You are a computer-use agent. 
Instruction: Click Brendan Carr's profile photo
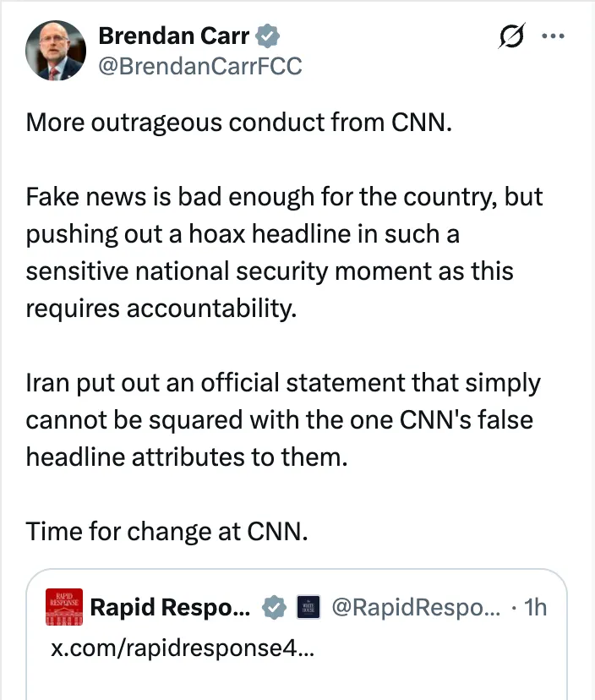pos(57,51)
